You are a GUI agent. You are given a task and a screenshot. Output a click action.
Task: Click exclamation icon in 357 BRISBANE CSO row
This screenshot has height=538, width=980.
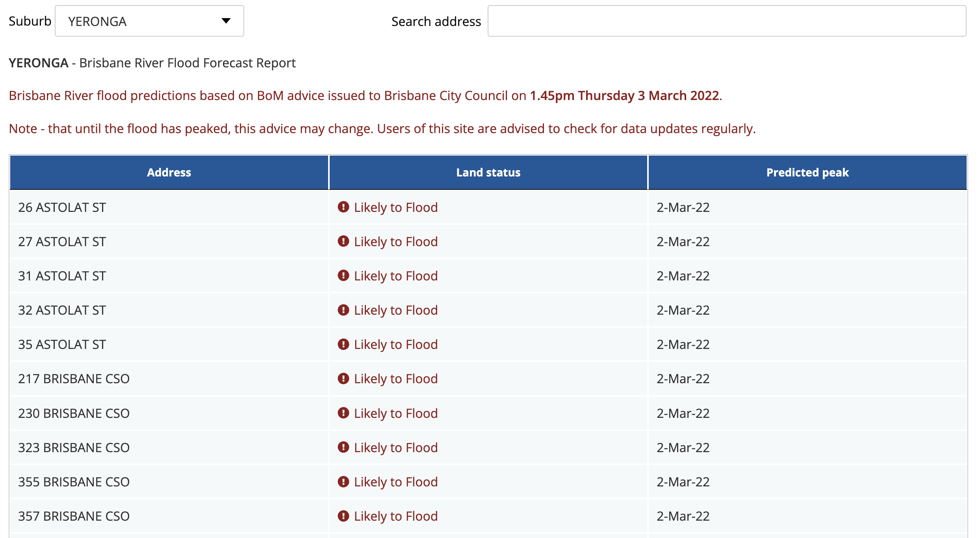pos(343,516)
